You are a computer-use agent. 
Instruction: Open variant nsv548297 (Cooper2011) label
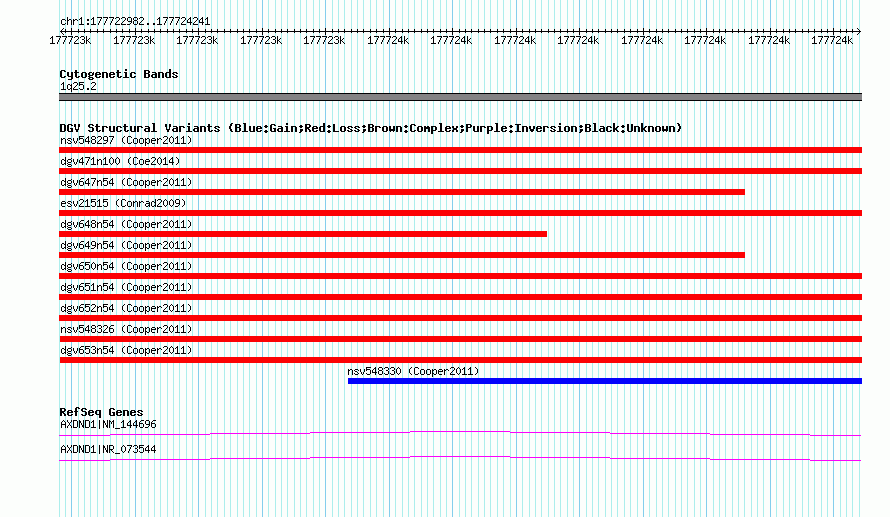(126, 140)
